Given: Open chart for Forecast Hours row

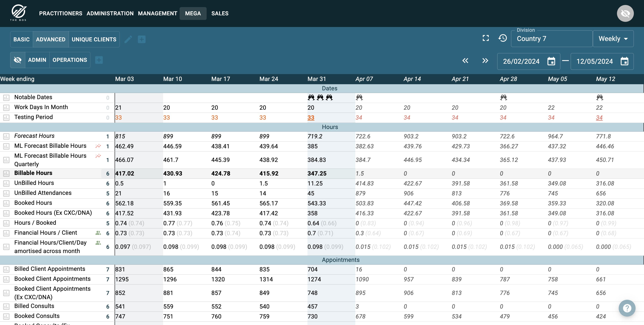Looking at the screenshot, I should 6,136.
